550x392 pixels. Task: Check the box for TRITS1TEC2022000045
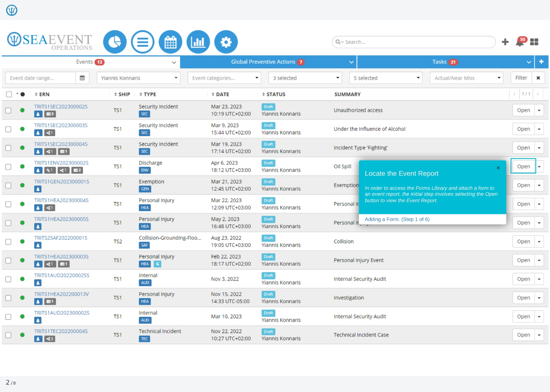click(8, 335)
